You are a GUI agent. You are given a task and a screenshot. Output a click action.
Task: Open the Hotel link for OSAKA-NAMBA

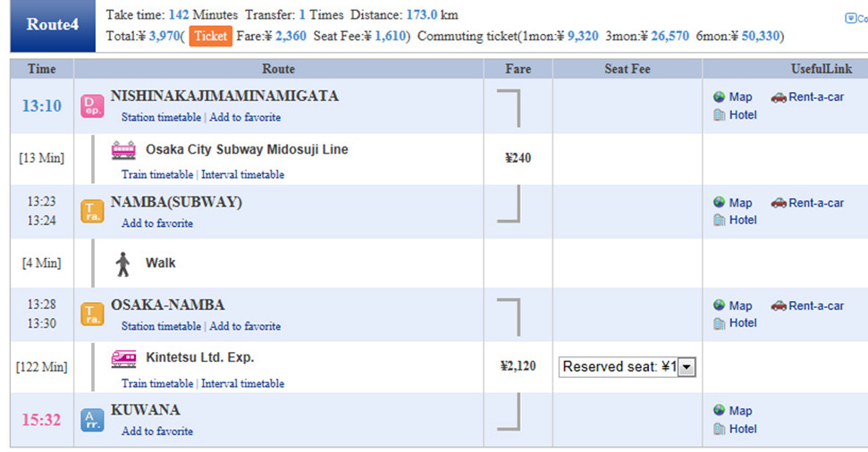click(743, 323)
